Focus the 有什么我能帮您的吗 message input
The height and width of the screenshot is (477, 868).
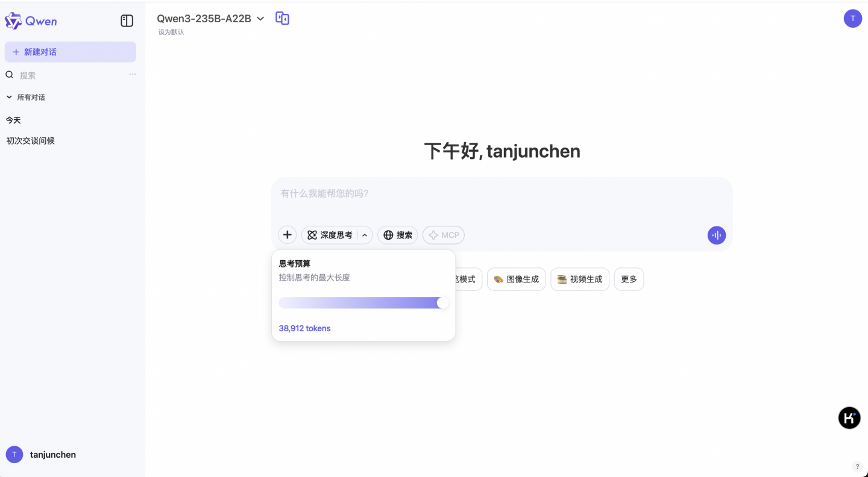pyautogui.click(x=502, y=193)
